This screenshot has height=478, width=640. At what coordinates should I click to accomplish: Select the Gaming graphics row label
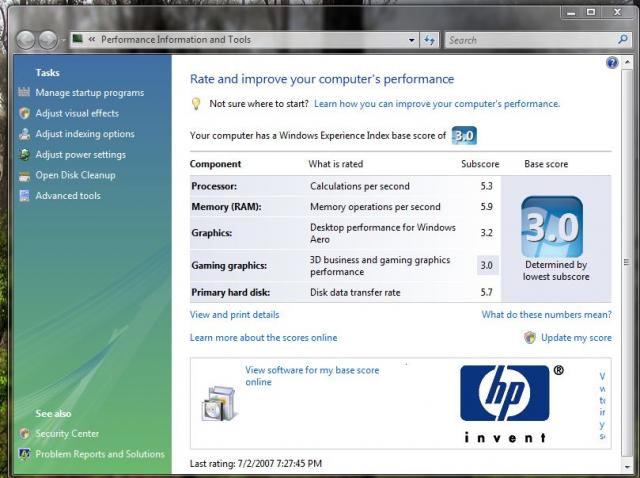point(229,266)
